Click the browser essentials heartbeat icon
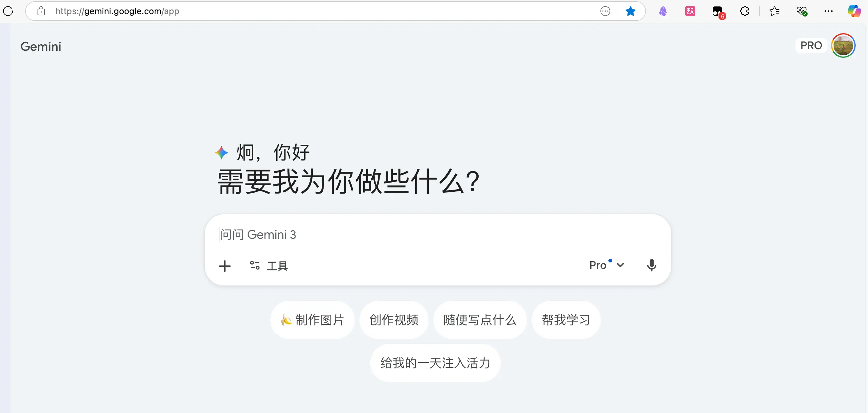The height and width of the screenshot is (413, 868). coord(802,11)
